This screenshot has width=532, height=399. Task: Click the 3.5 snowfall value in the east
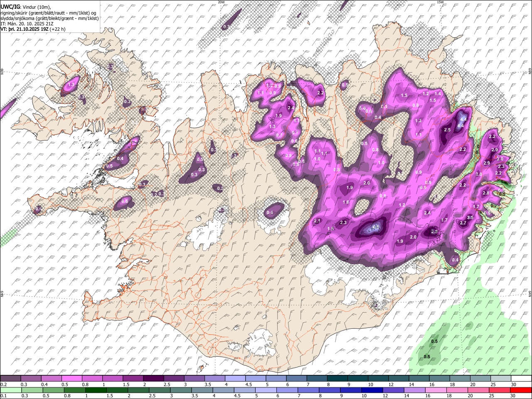tap(470, 217)
